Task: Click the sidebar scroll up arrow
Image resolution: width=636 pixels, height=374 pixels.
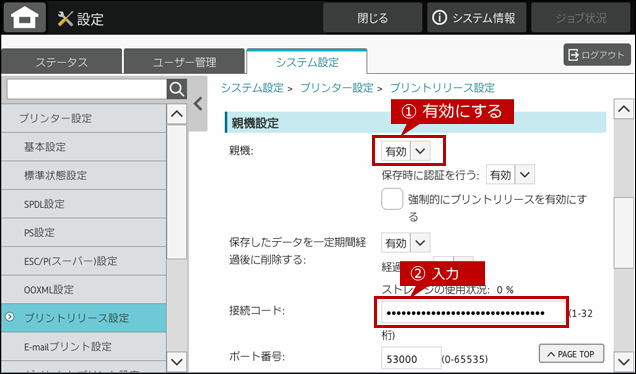Action: point(177,114)
